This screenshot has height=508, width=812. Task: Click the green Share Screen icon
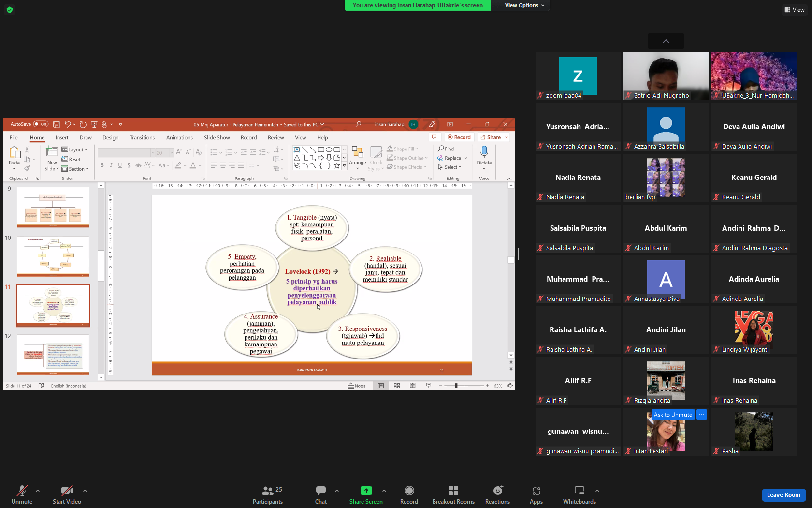tap(366, 491)
